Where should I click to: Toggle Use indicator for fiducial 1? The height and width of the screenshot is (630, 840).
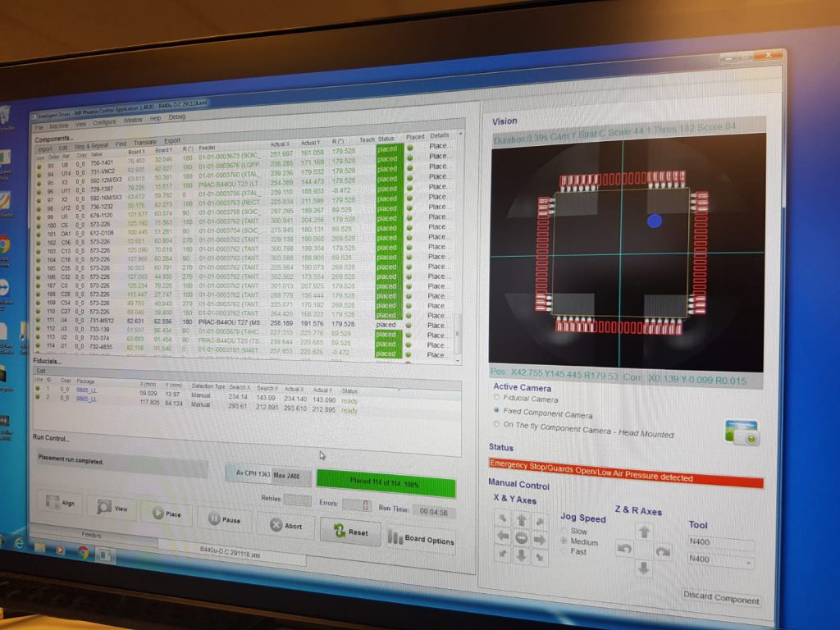click(38, 388)
